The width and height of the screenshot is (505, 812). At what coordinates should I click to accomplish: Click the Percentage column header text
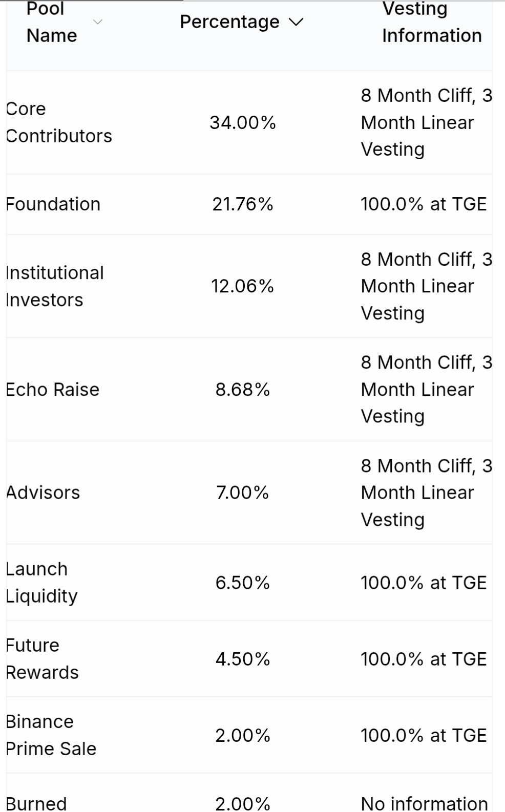click(x=229, y=22)
